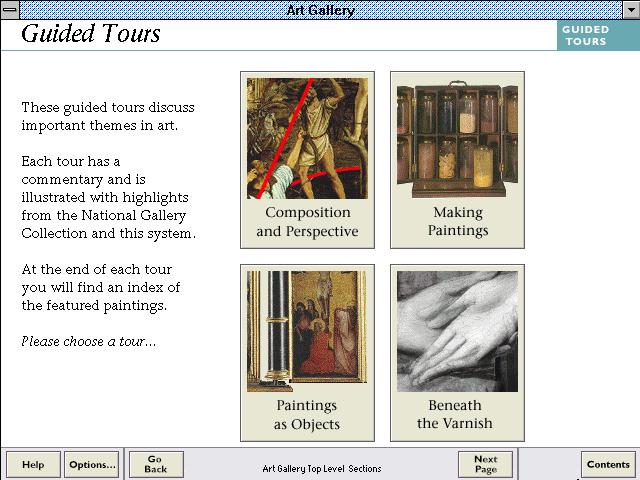Go Back to the previous screen

[156, 464]
